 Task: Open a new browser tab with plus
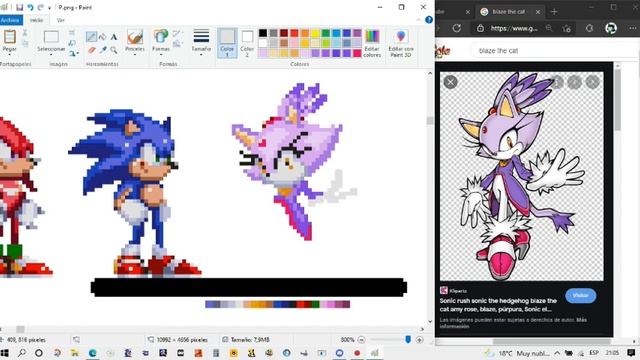(x=554, y=12)
